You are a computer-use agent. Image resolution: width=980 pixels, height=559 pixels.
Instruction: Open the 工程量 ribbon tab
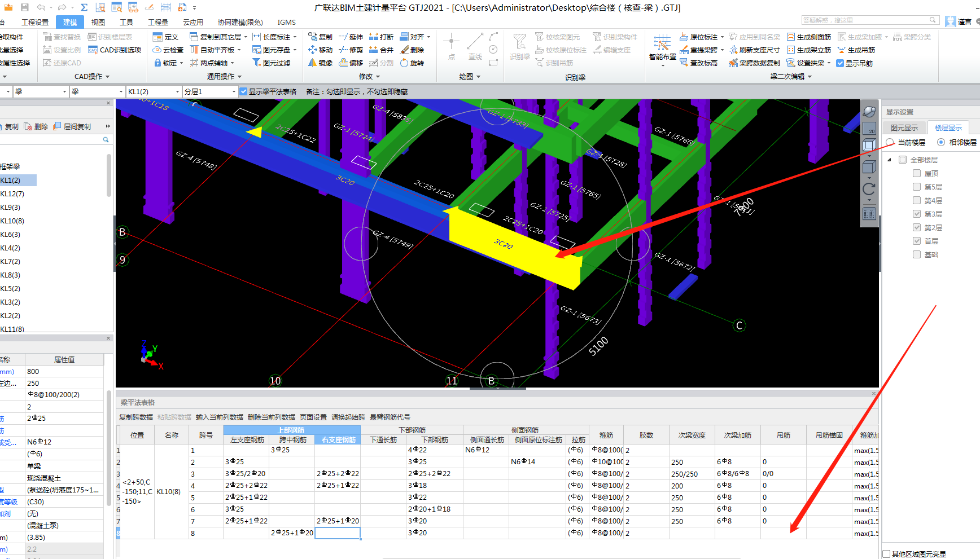158,22
